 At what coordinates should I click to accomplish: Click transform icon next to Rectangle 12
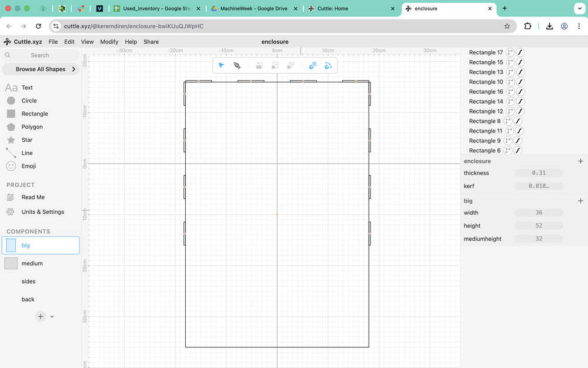coord(510,111)
